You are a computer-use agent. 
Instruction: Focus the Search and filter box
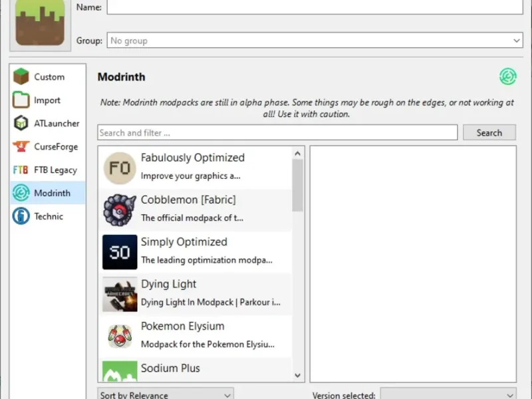[277, 132]
